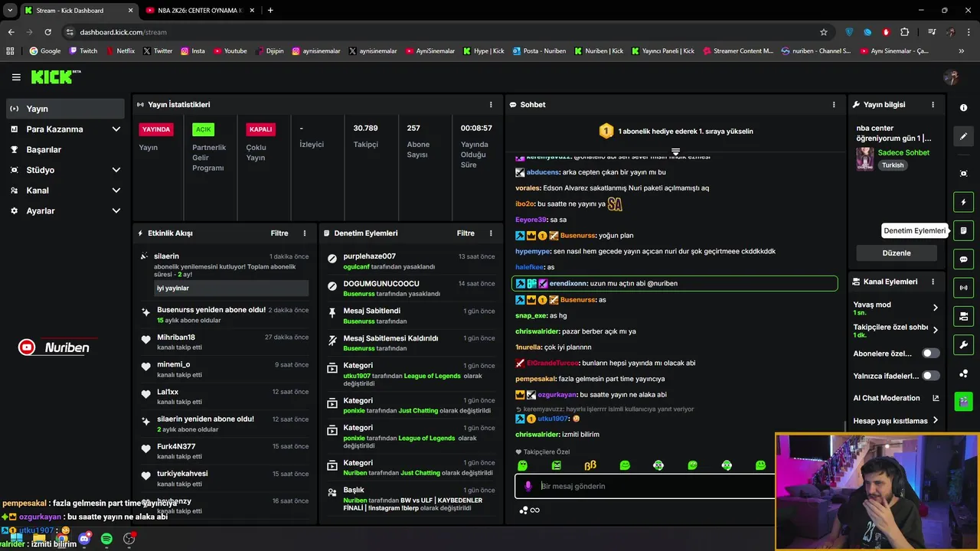Open the browser tab search dropdown
This screenshot has width=980, height=551.
(x=10, y=10)
